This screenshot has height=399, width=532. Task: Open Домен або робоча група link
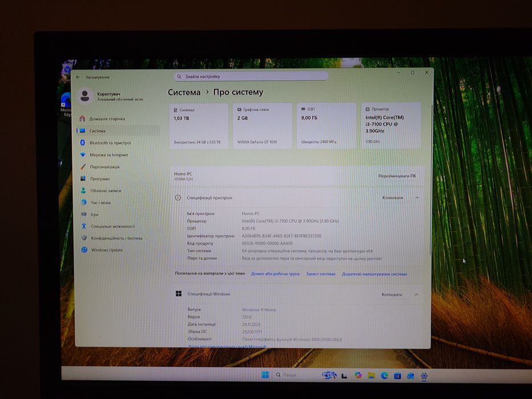pos(275,274)
